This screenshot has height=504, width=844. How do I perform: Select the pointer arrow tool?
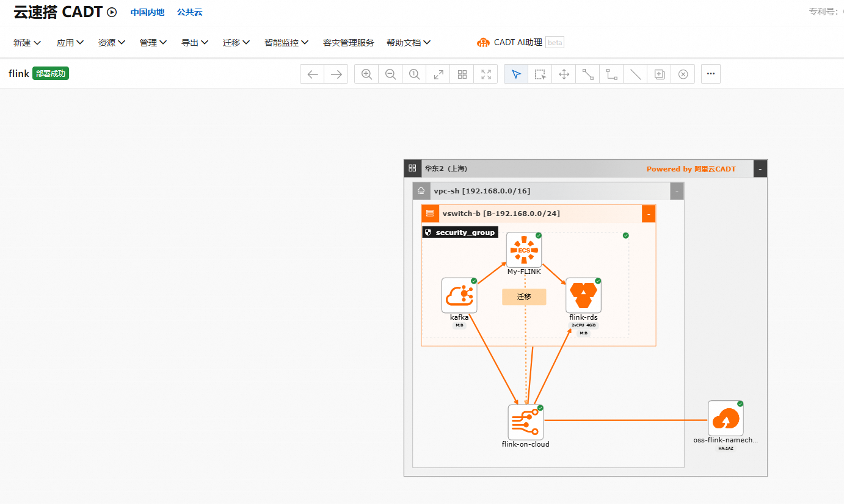pos(516,74)
